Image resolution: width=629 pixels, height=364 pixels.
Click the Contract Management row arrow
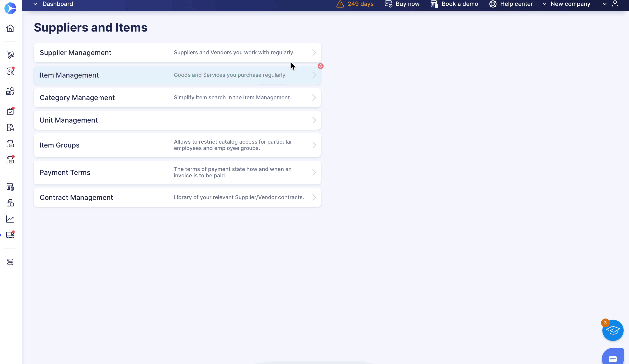pyautogui.click(x=314, y=197)
